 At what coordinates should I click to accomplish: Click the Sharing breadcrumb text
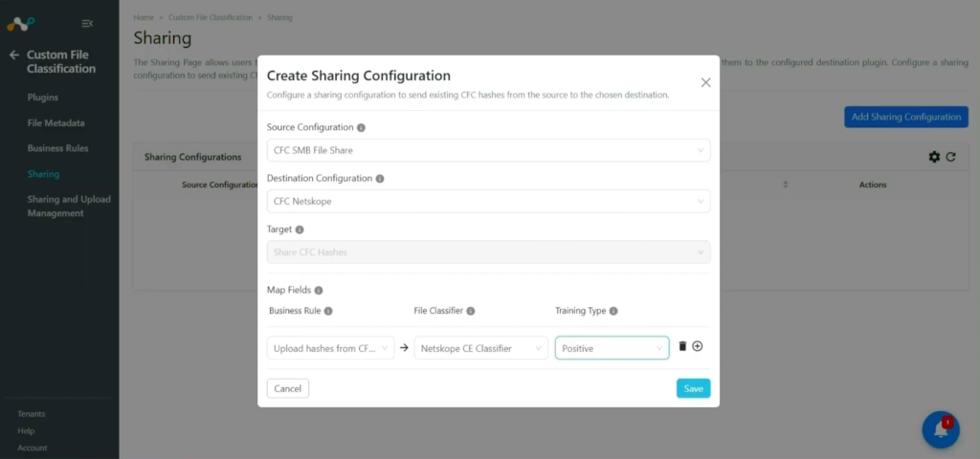point(279,17)
